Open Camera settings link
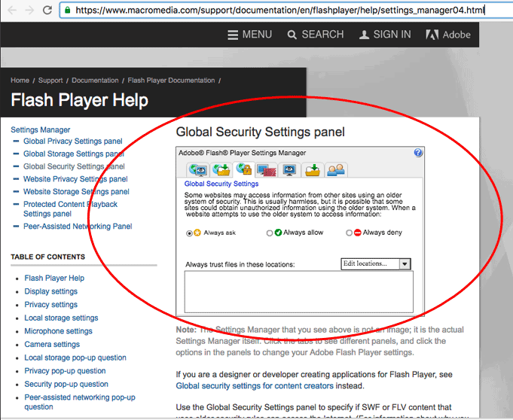Image resolution: width=513 pixels, height=420 pixels. [x=52, y=344]
